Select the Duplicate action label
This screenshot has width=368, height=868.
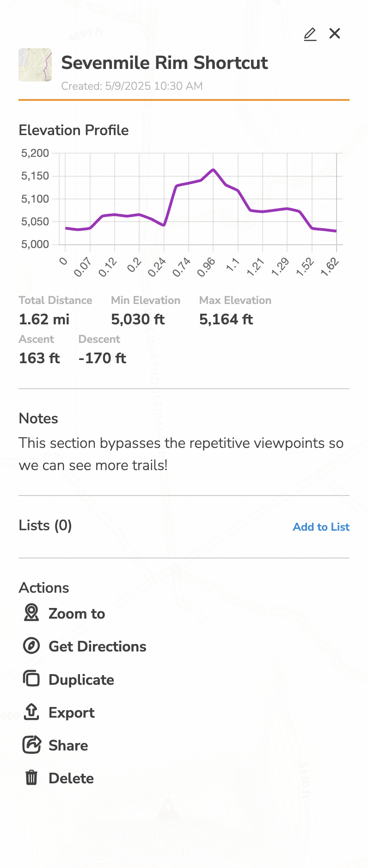(81, 680)
